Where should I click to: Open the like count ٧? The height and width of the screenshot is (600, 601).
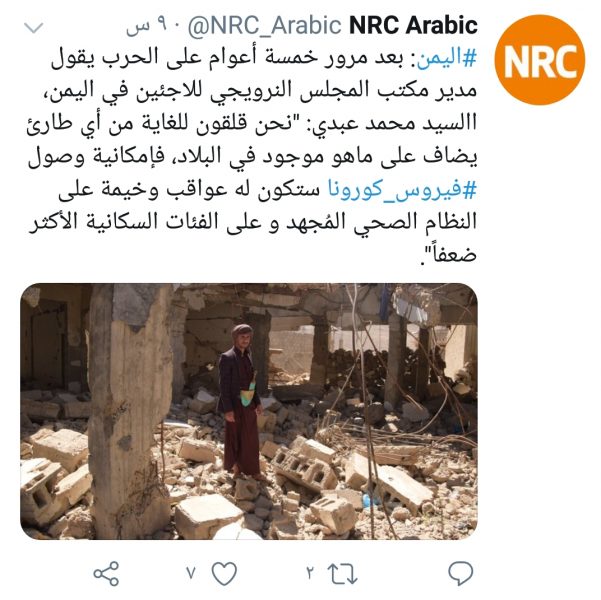point(191,573)
